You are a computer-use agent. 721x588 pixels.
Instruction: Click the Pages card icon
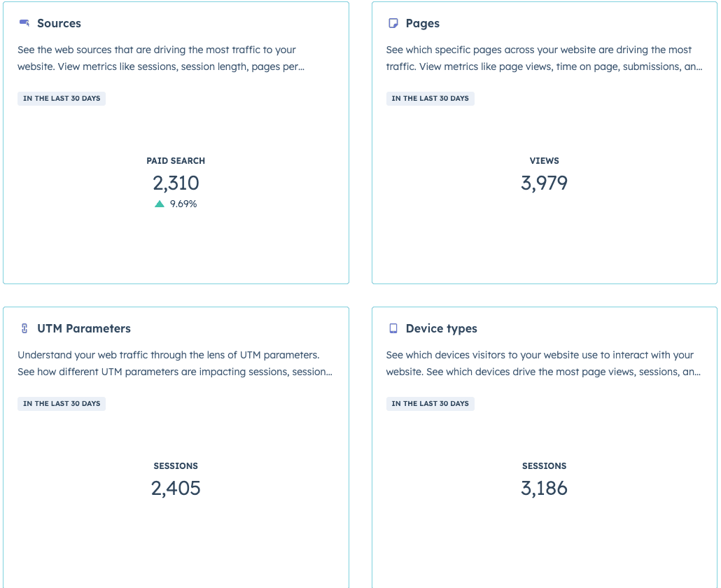click(393, 23)
